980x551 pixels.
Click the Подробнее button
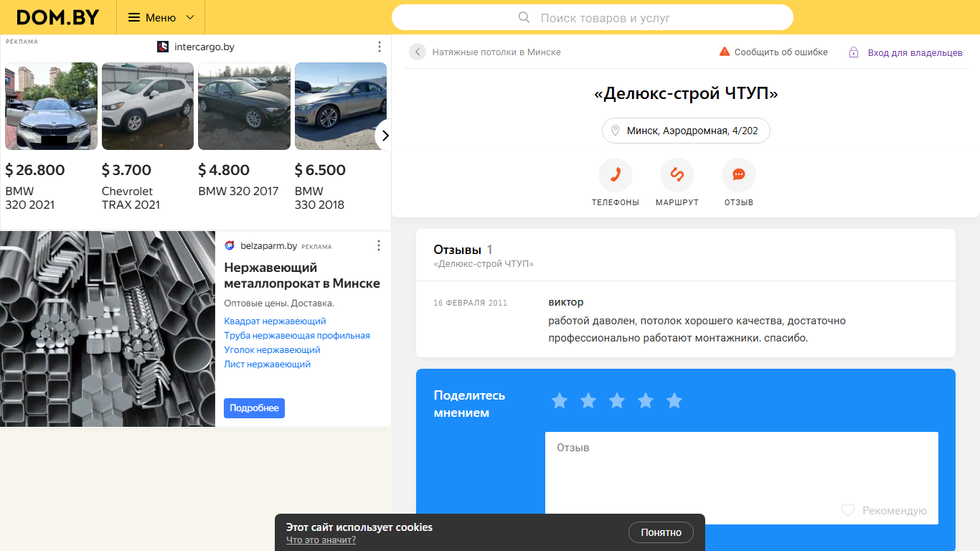[x=255, y=408]
